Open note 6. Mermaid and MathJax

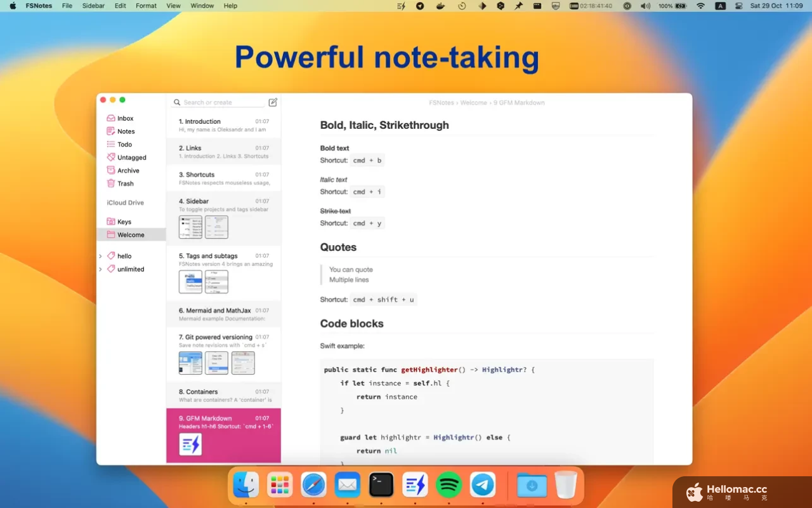tap(223, 314)
